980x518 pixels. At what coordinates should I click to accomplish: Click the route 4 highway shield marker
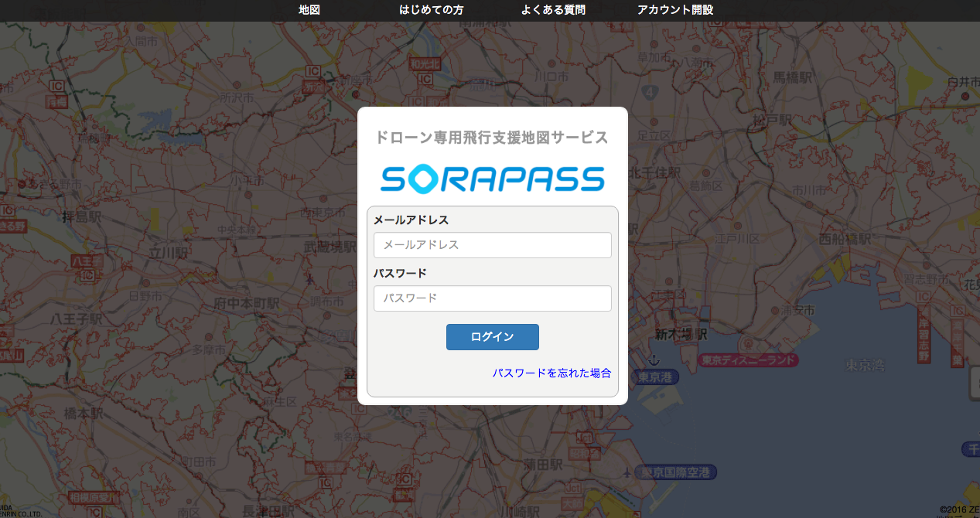click(x=650, y=93)
